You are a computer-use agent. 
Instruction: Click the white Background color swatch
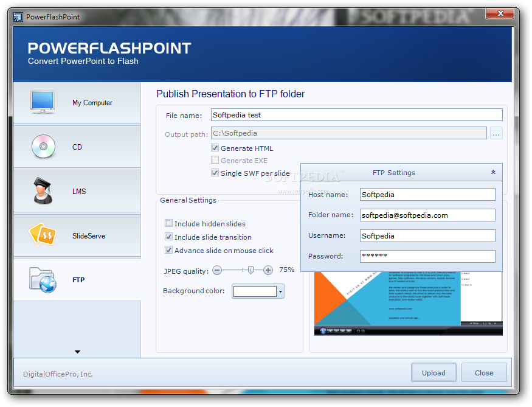[255, 291]
